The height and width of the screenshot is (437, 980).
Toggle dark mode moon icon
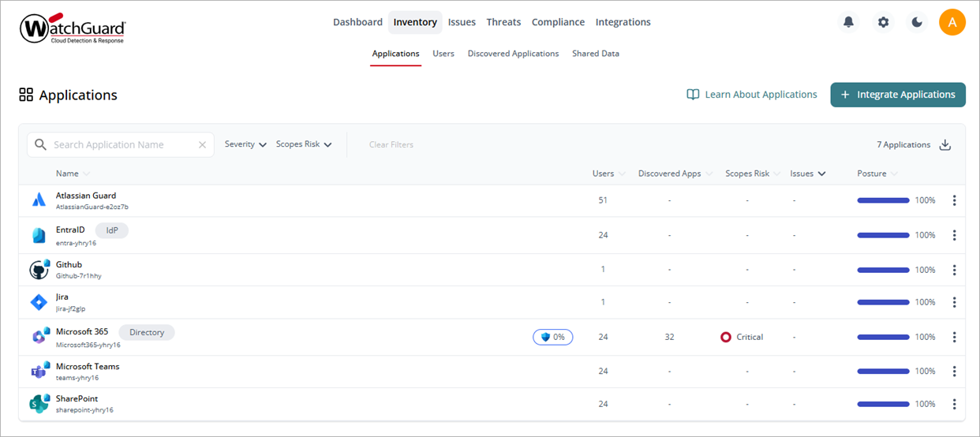[917, 22]
